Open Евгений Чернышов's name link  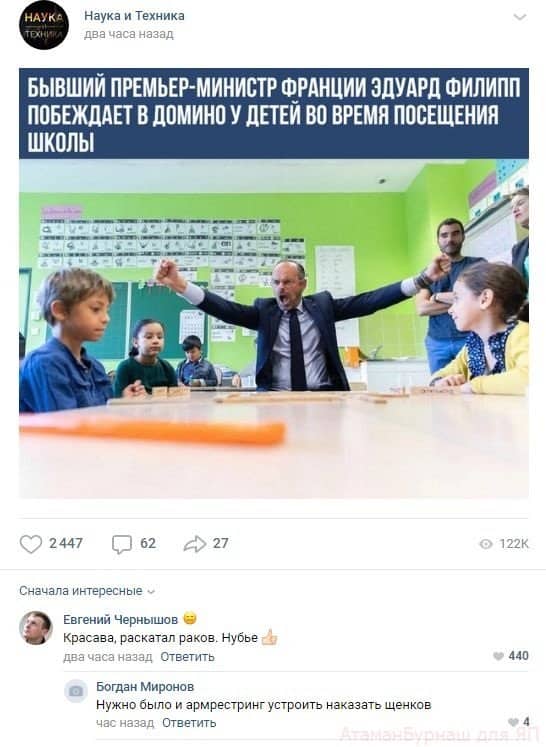point(120,619)
